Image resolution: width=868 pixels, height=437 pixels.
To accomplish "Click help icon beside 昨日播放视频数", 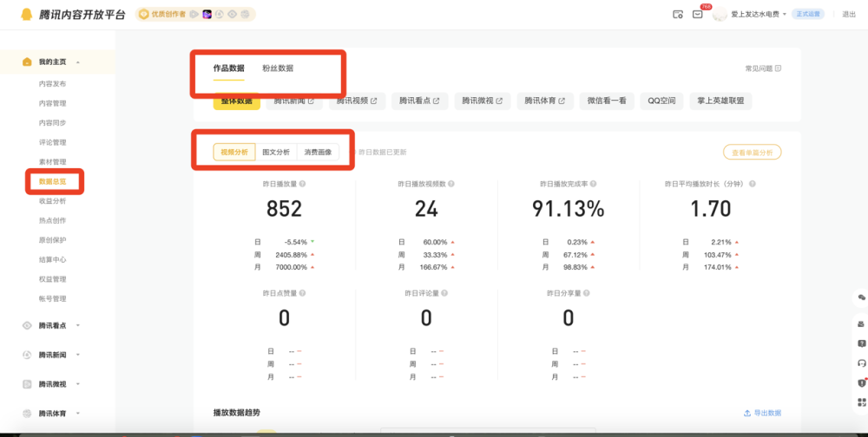I will click(x=451, y=184).
